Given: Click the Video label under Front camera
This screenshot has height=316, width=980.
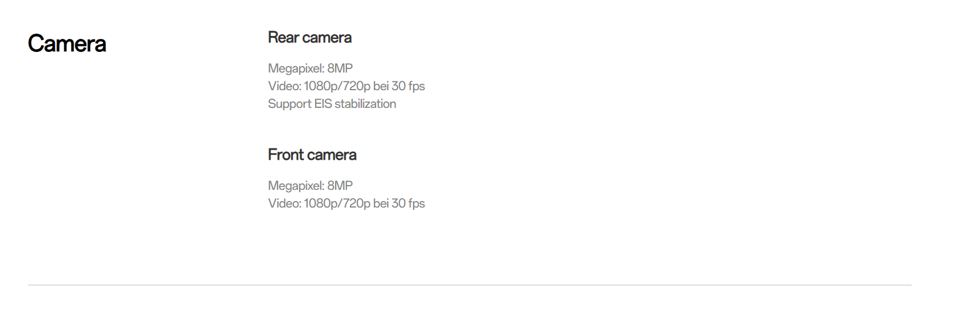Looking at the screenshot, I should coord(285,203).
